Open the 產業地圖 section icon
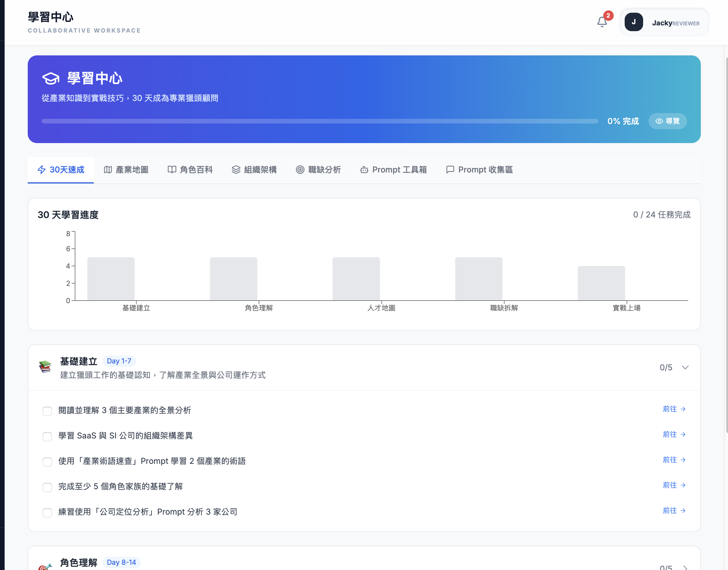The image size is (728, 570). pyautogui.click(x=108, y=170)
